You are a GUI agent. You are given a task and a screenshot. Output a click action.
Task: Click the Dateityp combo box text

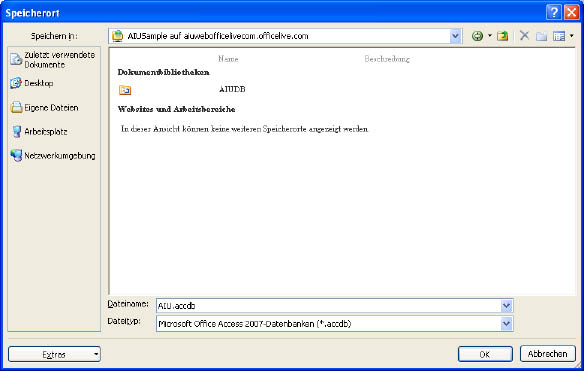click(x=255, y=324)
